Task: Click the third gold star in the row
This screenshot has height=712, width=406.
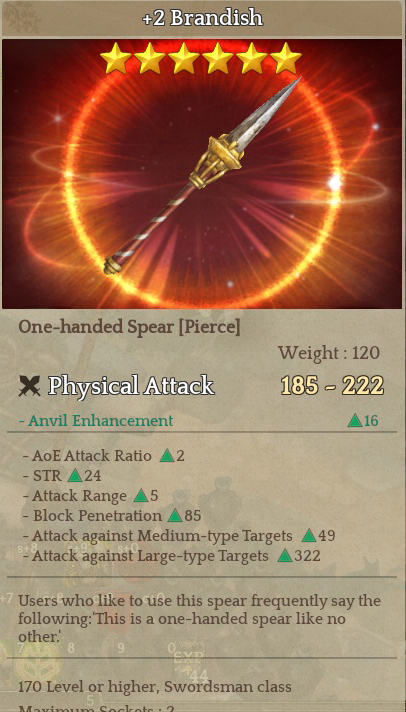Action: (x=183, y=59)
